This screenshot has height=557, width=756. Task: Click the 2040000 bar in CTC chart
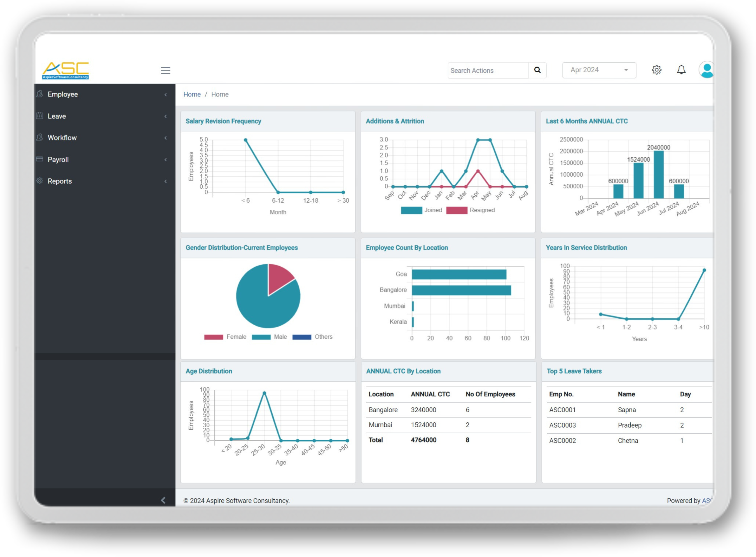[659, 175]
